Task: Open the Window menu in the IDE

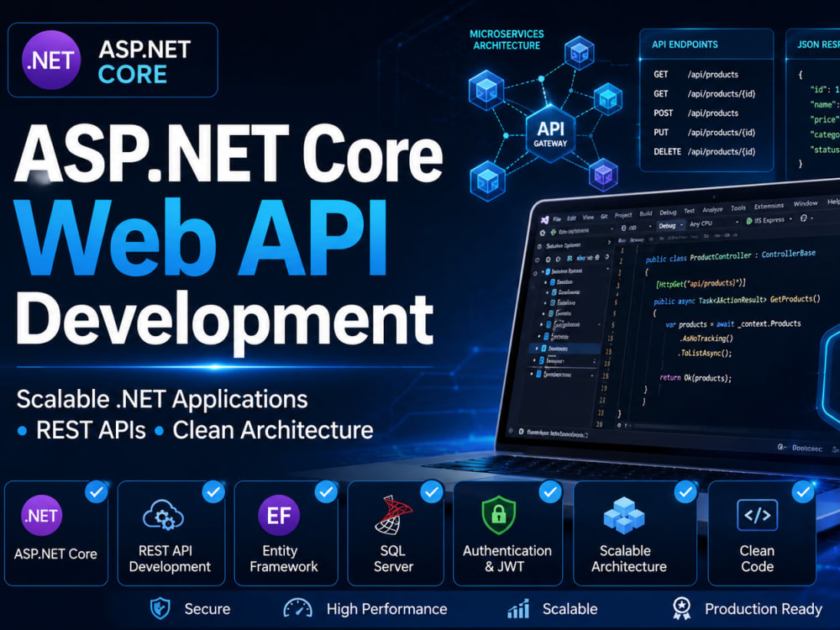Action: (806, 203)
